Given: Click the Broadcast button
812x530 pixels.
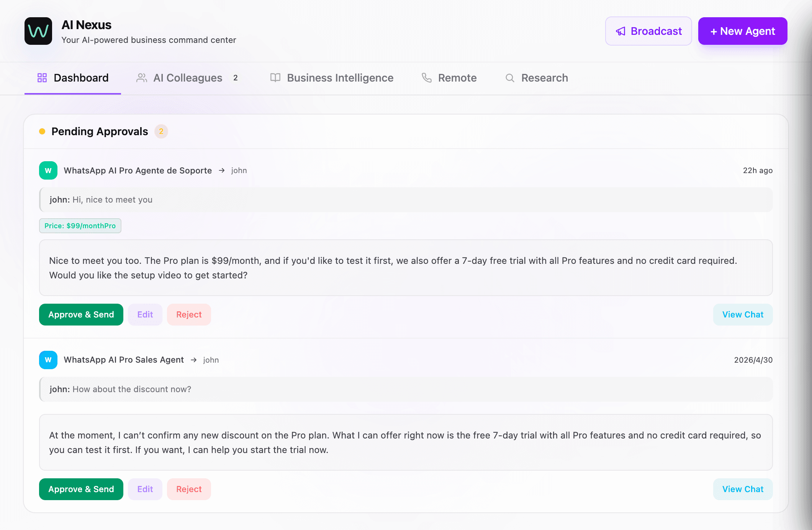Looking at the screenshot, I should tap(648, 31).
